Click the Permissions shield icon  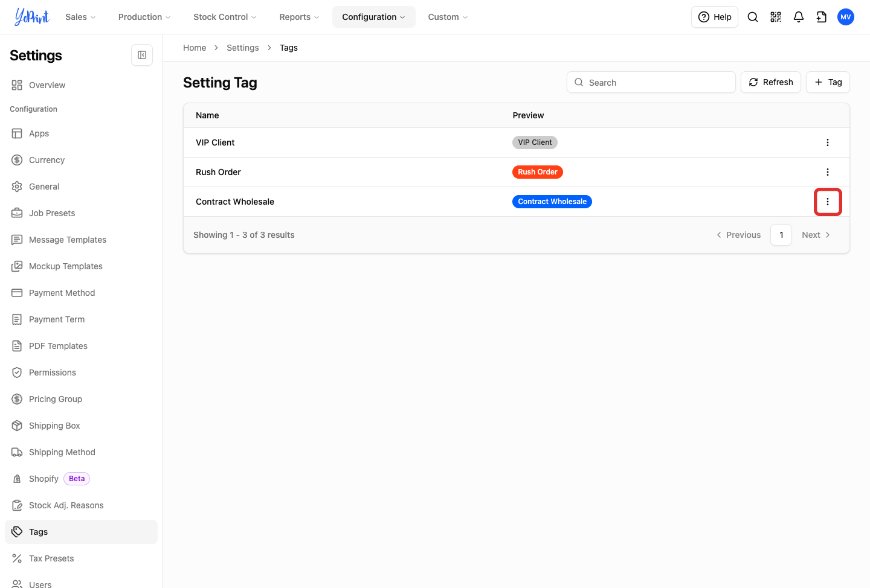click(x=17, y=372)
